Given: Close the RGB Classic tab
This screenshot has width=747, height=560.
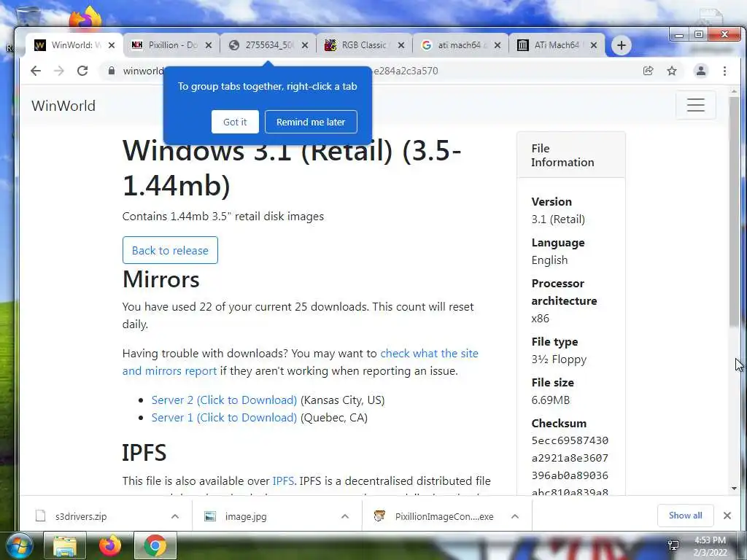Looking at the screenshot, I should (401, 45).
